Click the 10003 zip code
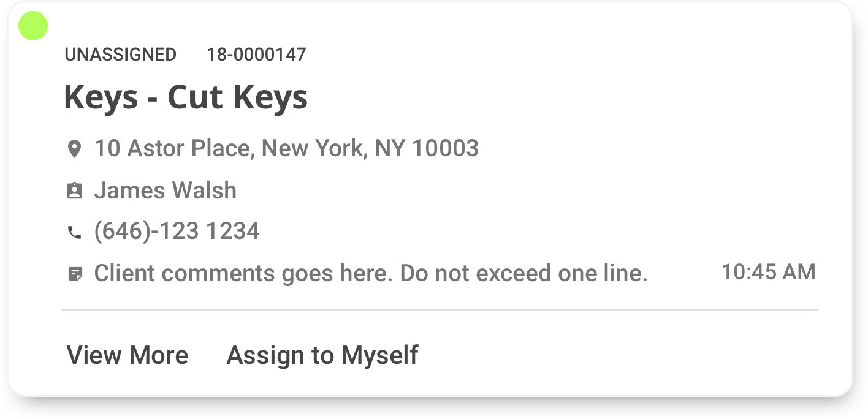Viewport: 868px width, 419px height. tap(444, 148)
